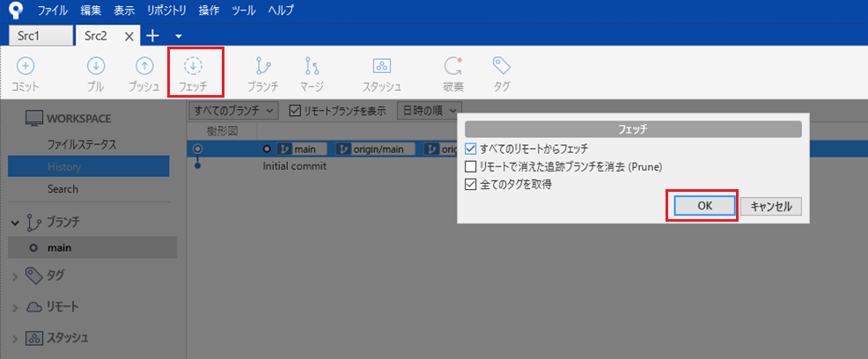This screenshot has height=359, width=868.
Task: Open the ツール menu
Action: [x=244, y=11]
